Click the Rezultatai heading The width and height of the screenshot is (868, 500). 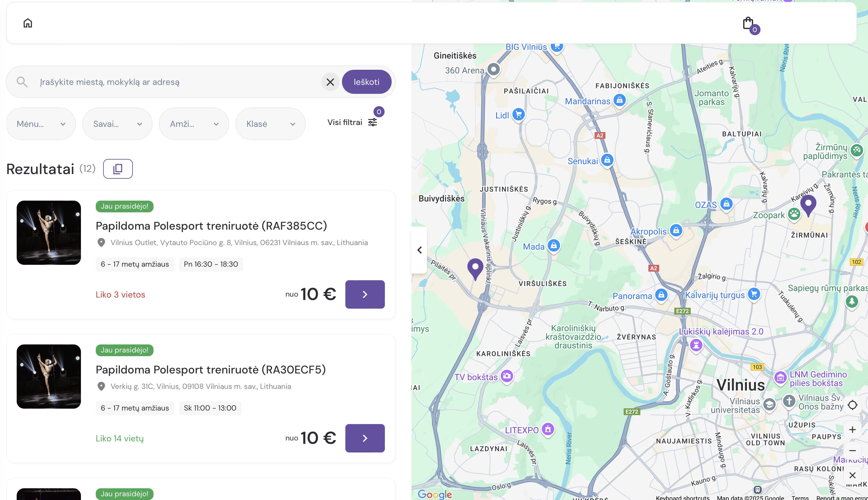tap(40, 169)
